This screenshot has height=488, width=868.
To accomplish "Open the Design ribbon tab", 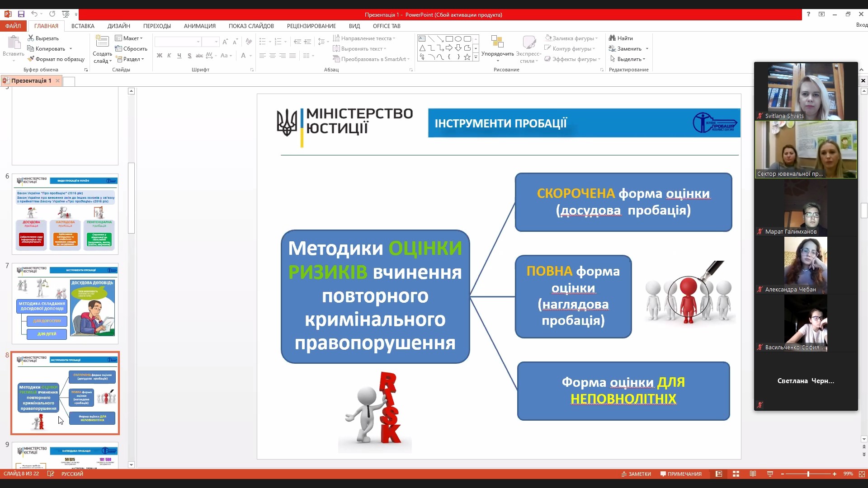I will tap(119, 26).
